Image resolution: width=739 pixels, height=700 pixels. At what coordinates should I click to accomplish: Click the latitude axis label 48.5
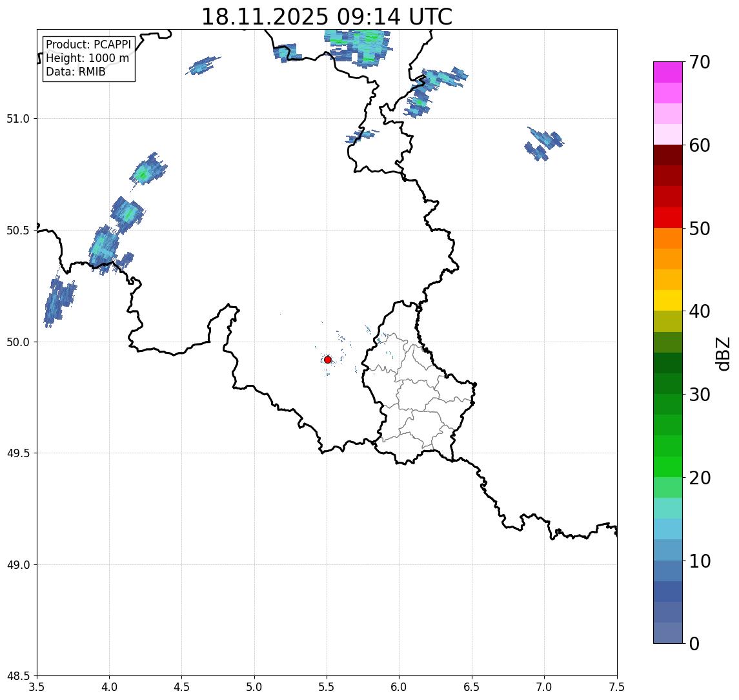click(x=18, y=676)
